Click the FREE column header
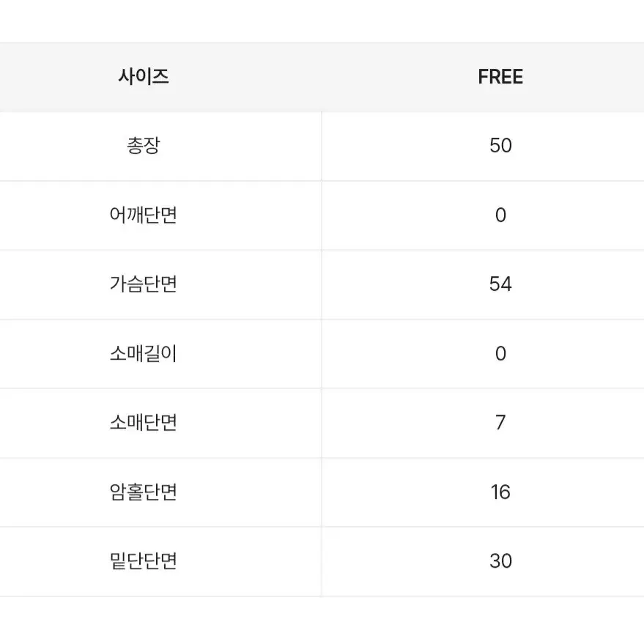 click(x=500, y=77)
